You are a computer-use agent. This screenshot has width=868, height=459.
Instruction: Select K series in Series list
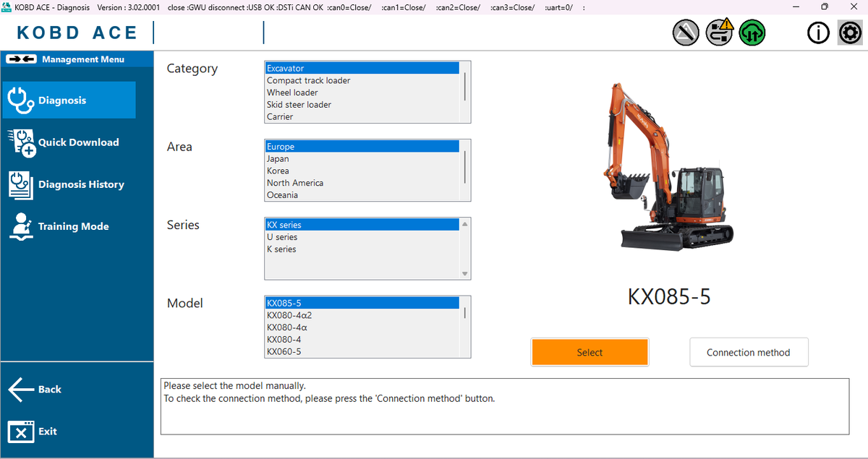point(362,249)
